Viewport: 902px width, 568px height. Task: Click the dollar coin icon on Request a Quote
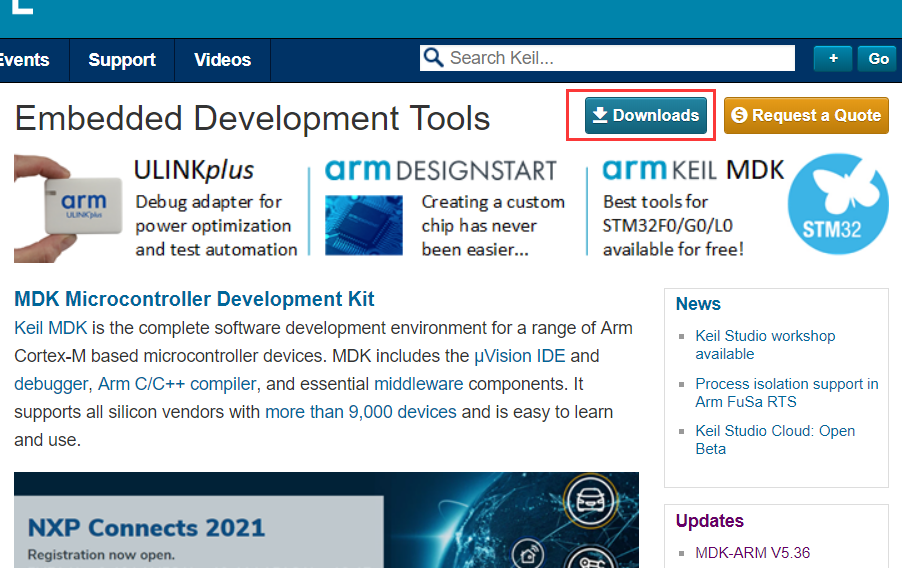(739, 115)
